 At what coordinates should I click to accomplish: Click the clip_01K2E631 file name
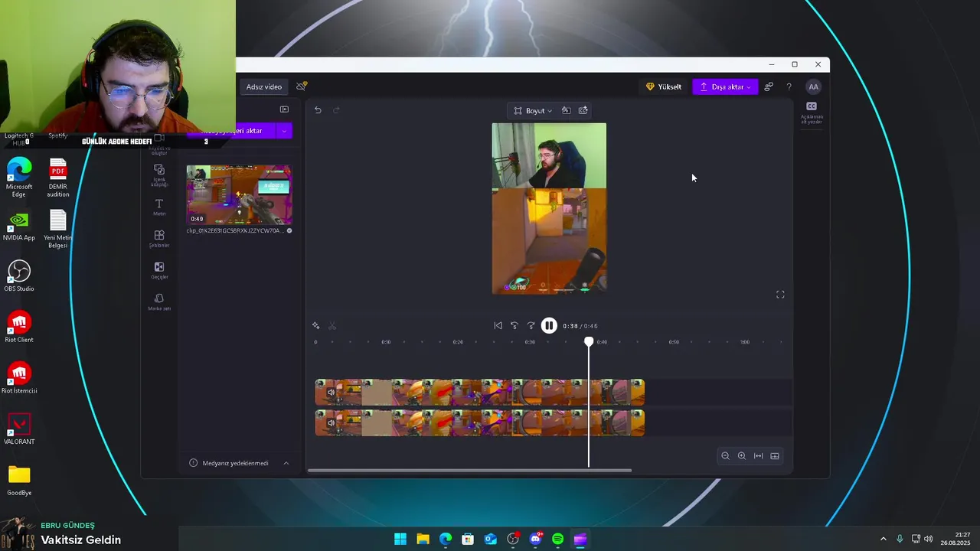(x=236, y=230)
